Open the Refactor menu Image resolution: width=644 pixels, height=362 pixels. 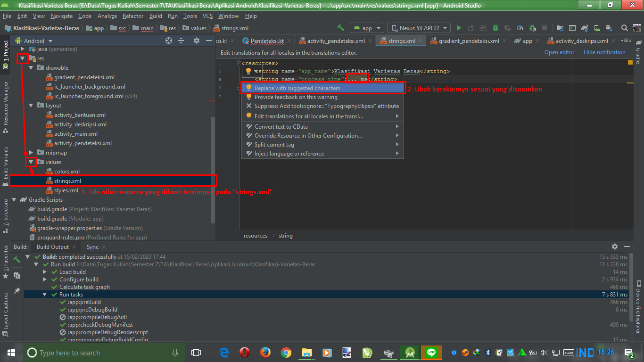pyautogui.click(x=133, y=16)
